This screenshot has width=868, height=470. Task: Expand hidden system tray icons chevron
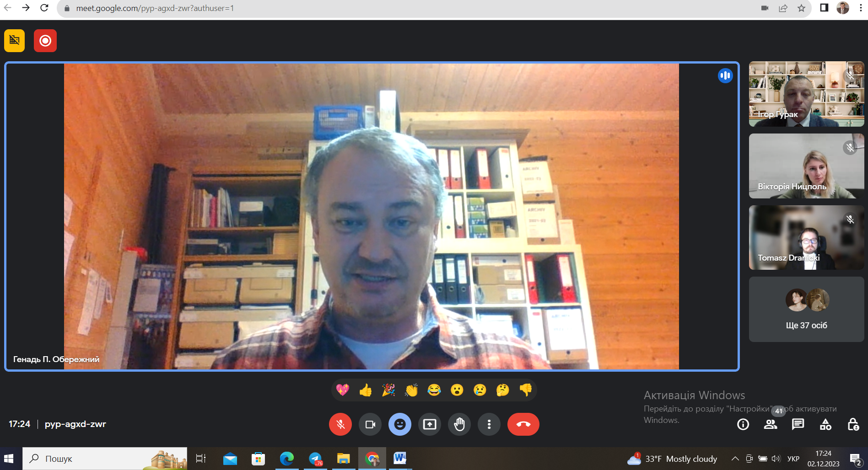(735, 459)
